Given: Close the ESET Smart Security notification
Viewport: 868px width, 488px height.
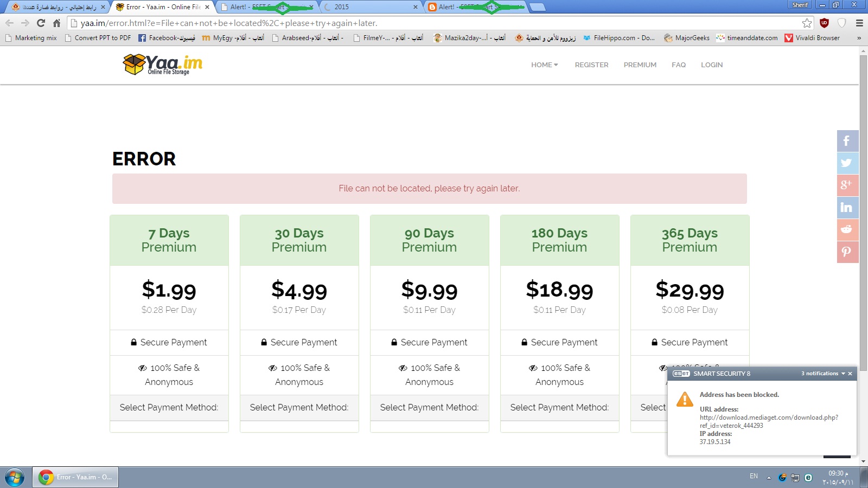Looking at the screenshot, I should [x=851, y=374].
